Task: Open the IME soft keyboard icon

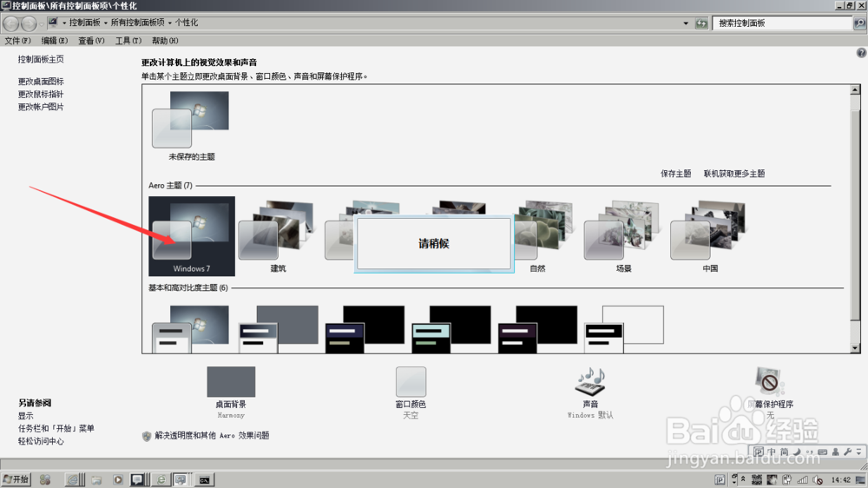Action: (x=823, y=452)
